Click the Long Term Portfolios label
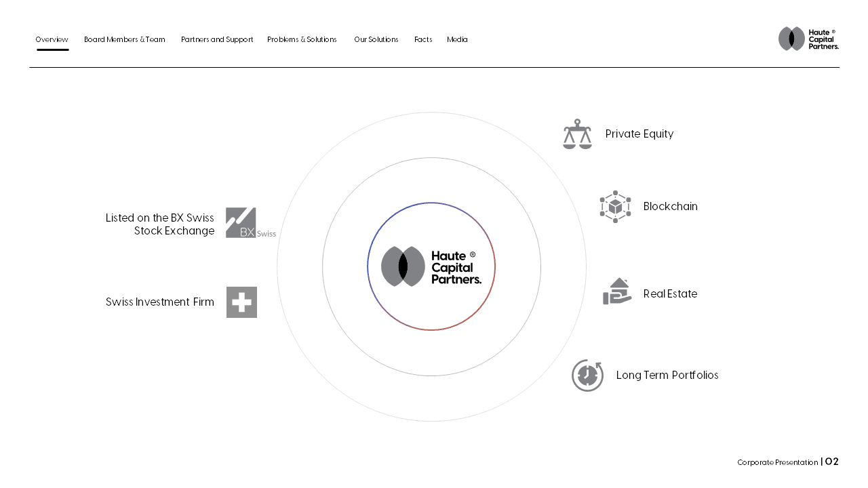 [x=667, y=375]
